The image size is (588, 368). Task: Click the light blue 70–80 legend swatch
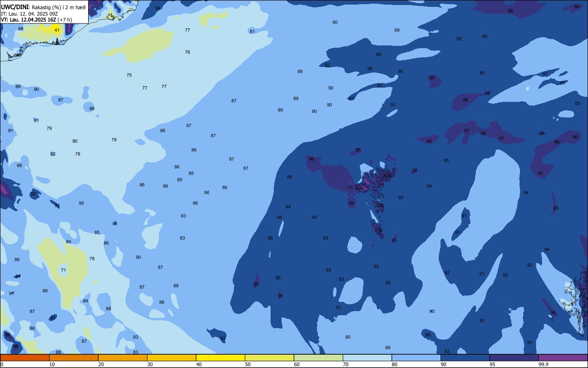click(x=367, y=357)
